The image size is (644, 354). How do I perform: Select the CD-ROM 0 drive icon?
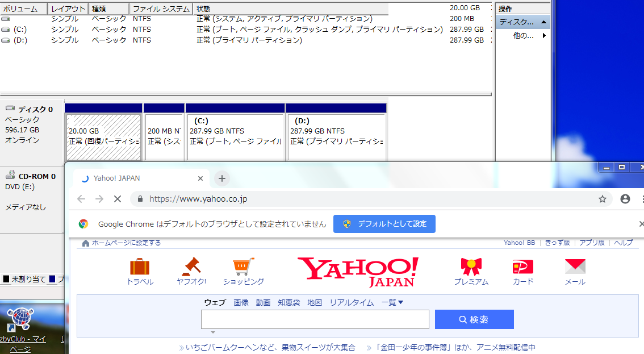point(10,175)
